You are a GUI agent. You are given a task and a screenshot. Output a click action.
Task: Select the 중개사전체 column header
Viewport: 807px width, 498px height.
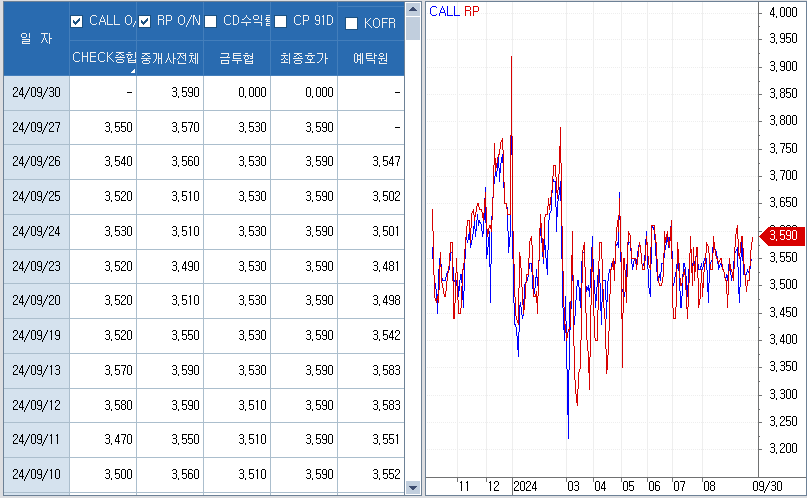point(170,58)
